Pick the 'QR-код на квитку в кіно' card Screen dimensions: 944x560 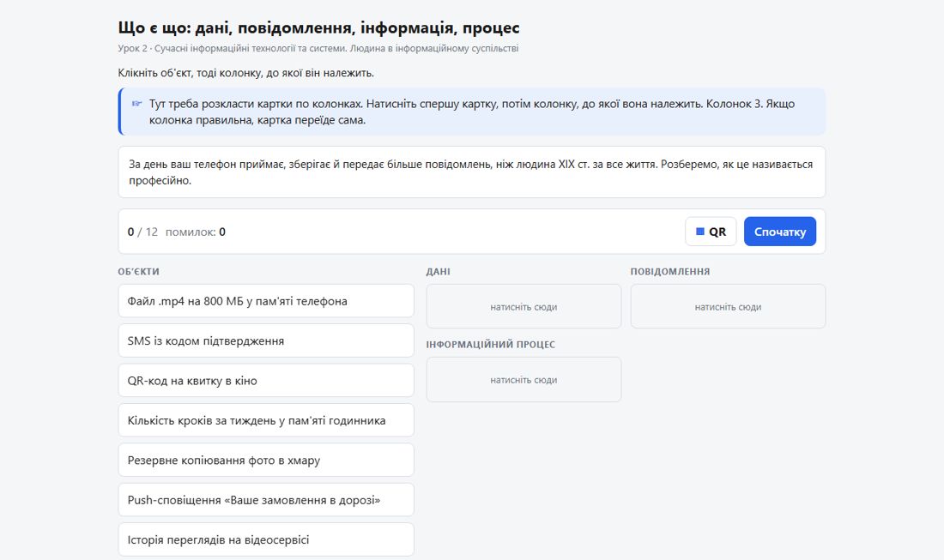click(x=266, y=380)
